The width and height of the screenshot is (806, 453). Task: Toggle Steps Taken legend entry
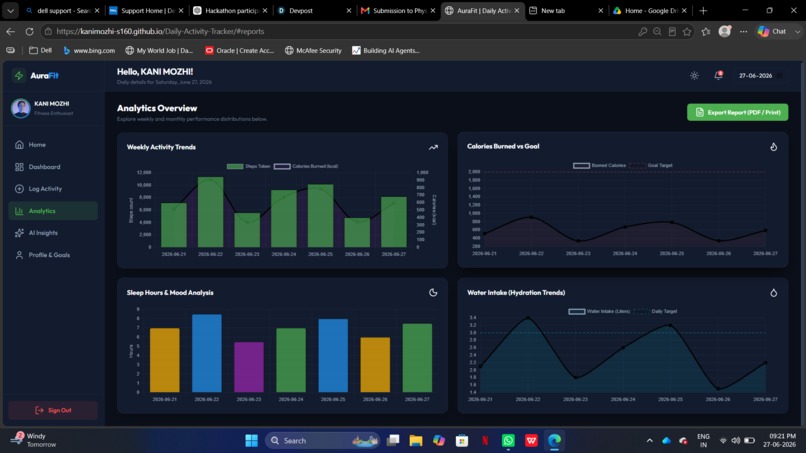248,166
